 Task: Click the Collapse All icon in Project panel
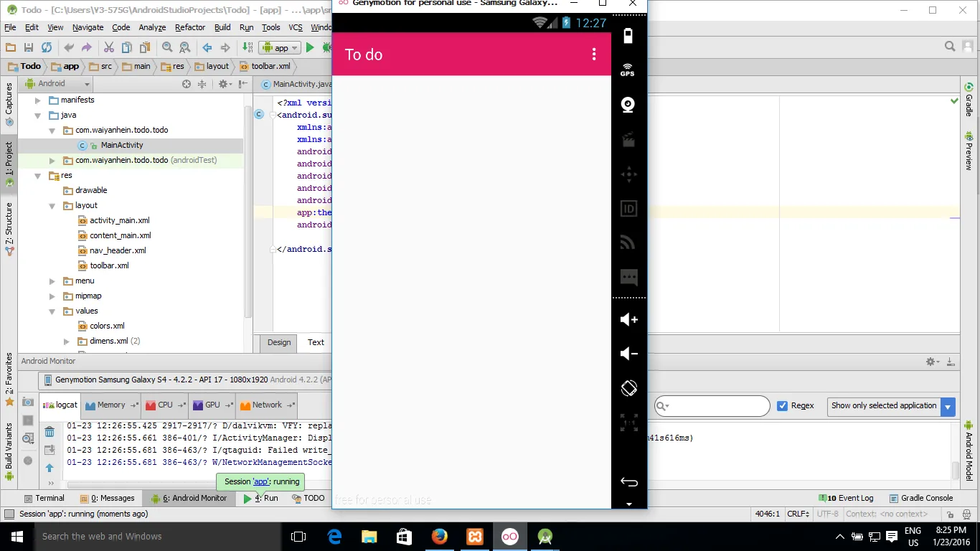tap(202, 84)
